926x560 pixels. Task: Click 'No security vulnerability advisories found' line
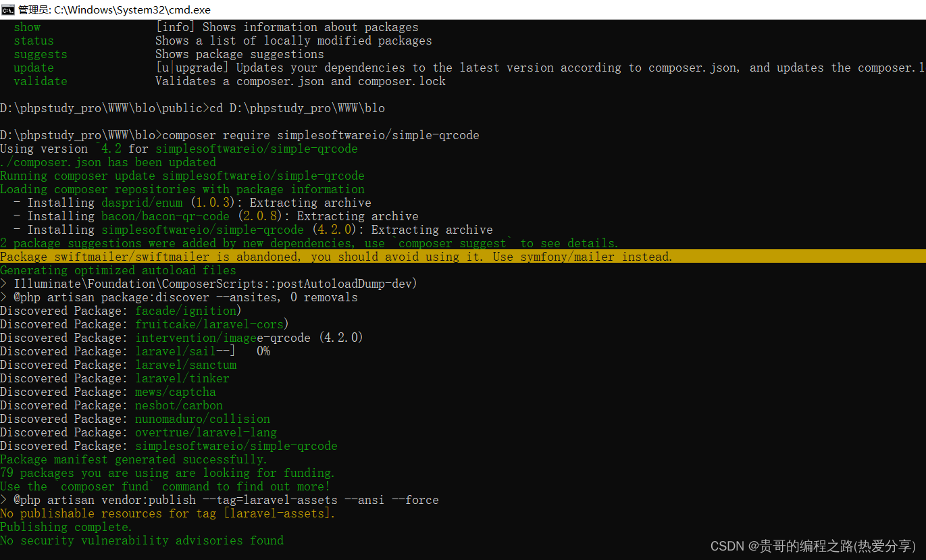tap(142, 540)
